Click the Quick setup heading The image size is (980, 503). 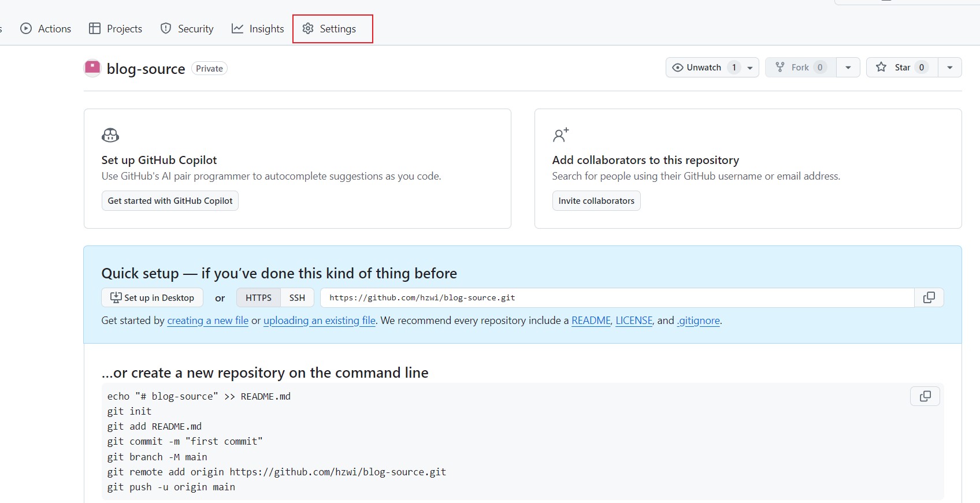click(x=279, y=273)
